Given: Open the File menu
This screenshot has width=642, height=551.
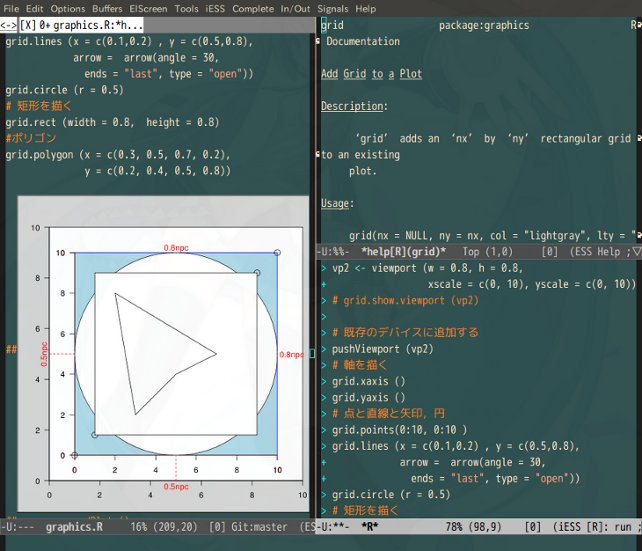Looking at the screenshot, I should (11, 8).
